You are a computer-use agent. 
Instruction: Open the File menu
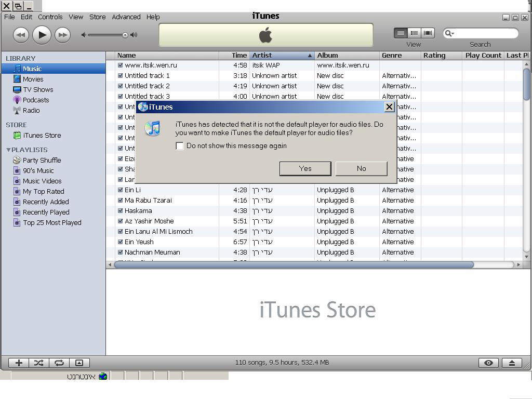coord(9,17)
